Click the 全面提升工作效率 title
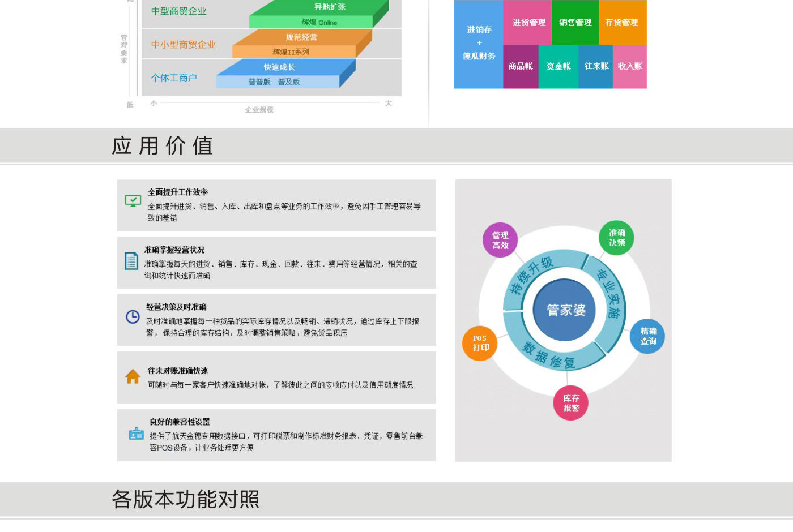Screen dimensions: 793x532 (178, 192)
